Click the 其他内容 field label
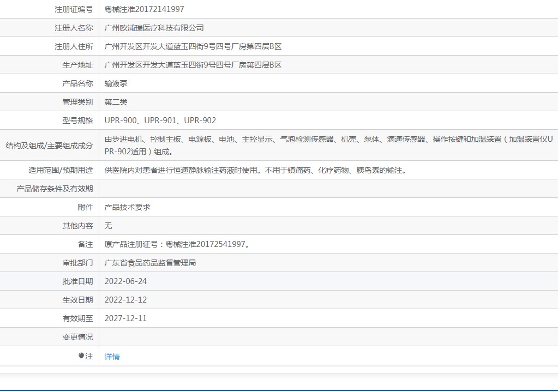The image size is (558, 392). 77,226
